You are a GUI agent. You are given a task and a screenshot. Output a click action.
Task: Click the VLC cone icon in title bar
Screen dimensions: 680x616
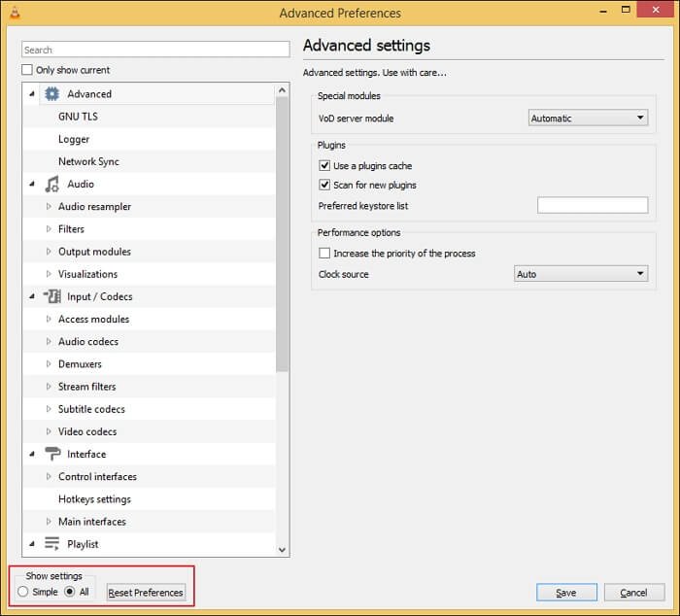pos(13,13)
